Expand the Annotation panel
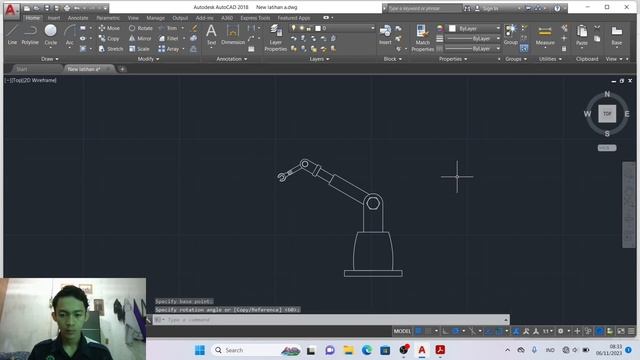The height and width of the screenshot is (360, 640). 231,59
